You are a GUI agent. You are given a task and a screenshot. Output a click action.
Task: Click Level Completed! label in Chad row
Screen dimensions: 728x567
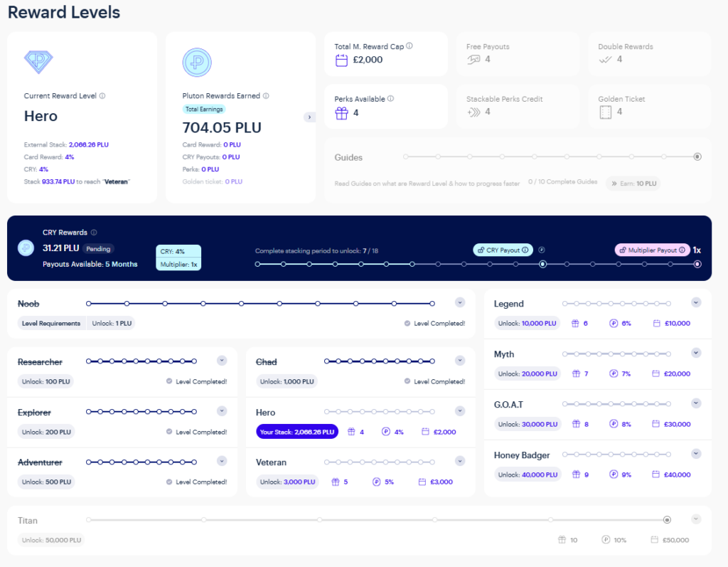(439, 381)
